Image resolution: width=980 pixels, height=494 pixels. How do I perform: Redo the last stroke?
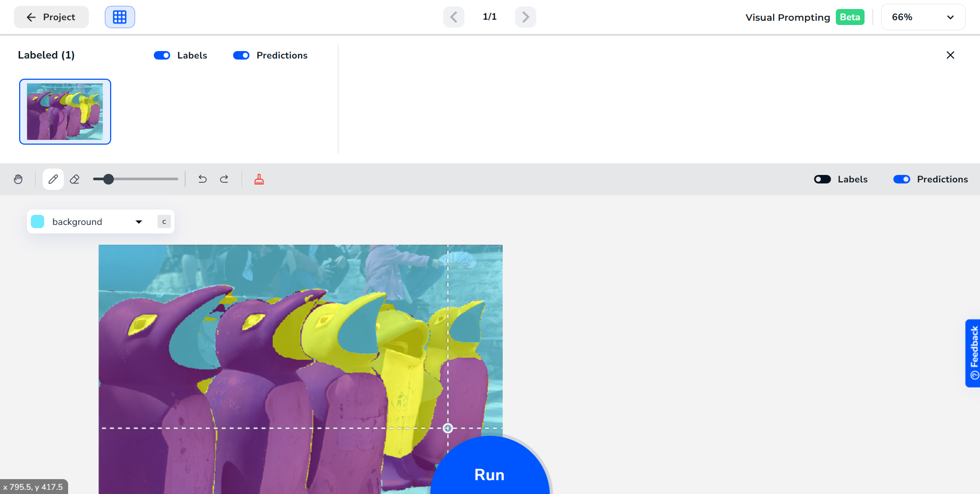click(224, 179)
